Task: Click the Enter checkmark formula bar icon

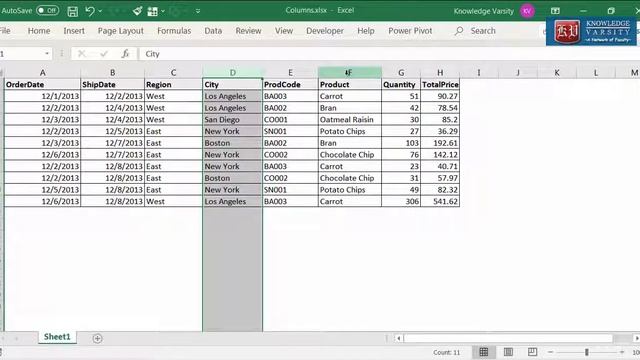Action: (x=104, y=54)
